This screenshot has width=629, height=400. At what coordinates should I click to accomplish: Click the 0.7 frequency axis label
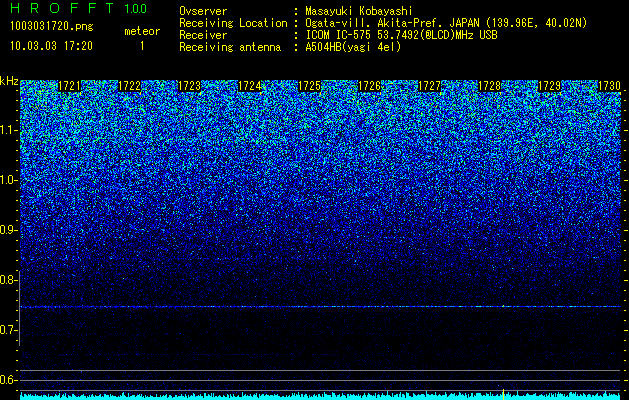click(8, 330)
